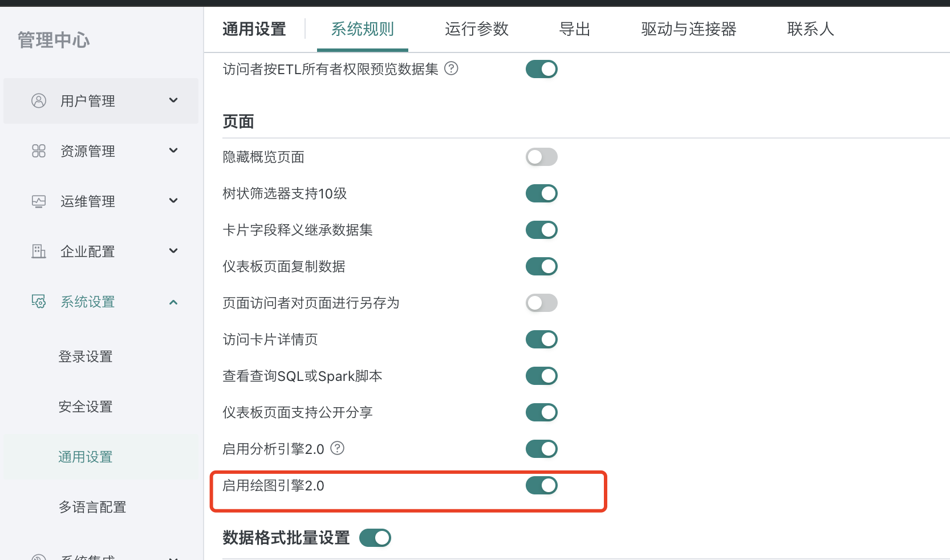Open the 驱动与连接器 tab
950x560 pixels.
pyautogui.click(x=688, y=29)
